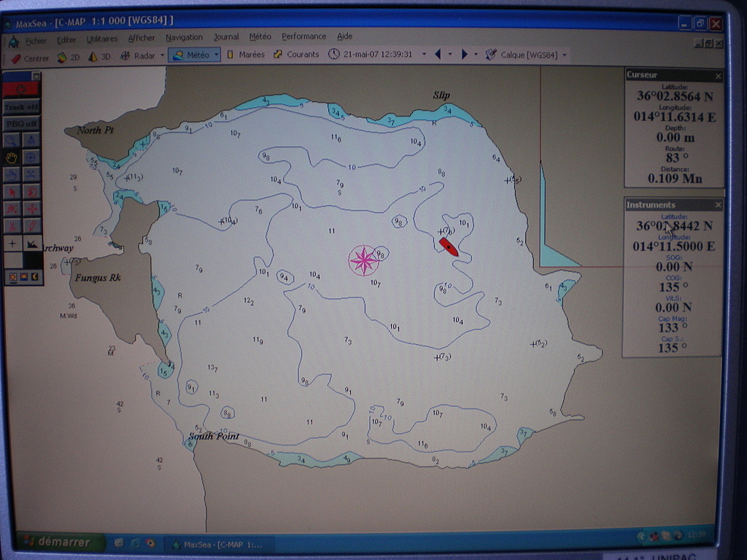Click the Curseur latitude value 36°02.8564 N

(675, 96)
